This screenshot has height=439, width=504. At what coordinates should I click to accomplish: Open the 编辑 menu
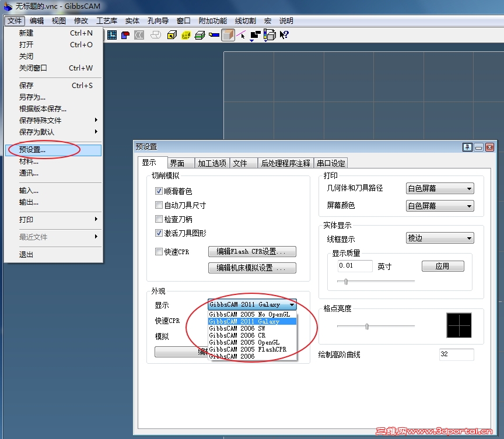click(37, 21)
